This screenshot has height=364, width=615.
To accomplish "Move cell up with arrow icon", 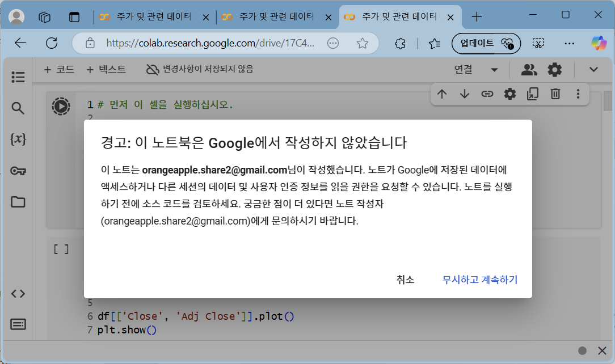I will 442,94.
